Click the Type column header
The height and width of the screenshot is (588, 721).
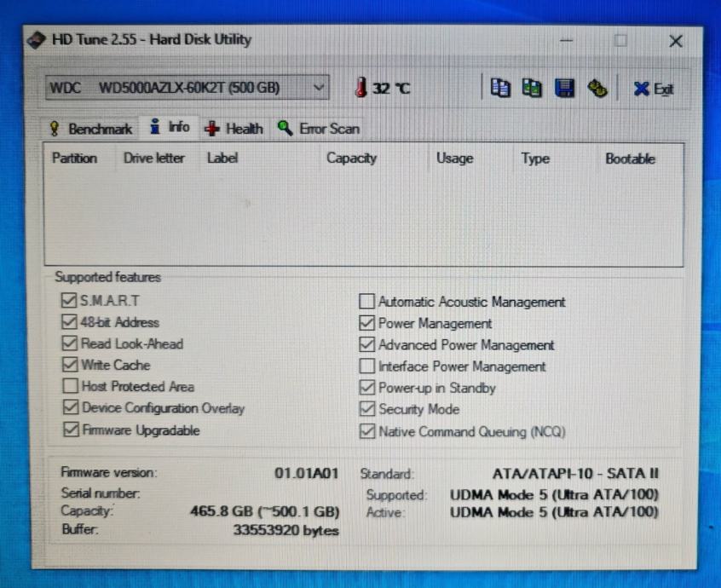[535, 159]
